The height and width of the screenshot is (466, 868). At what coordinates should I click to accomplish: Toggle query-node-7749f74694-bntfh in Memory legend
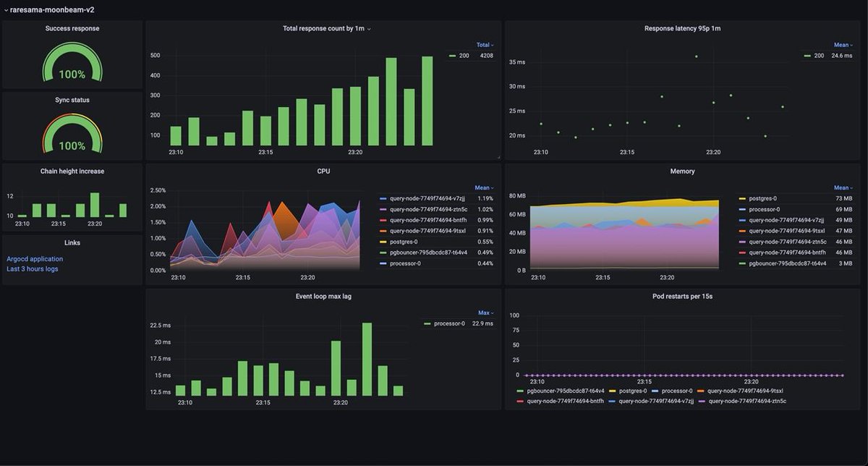[787, 253]
